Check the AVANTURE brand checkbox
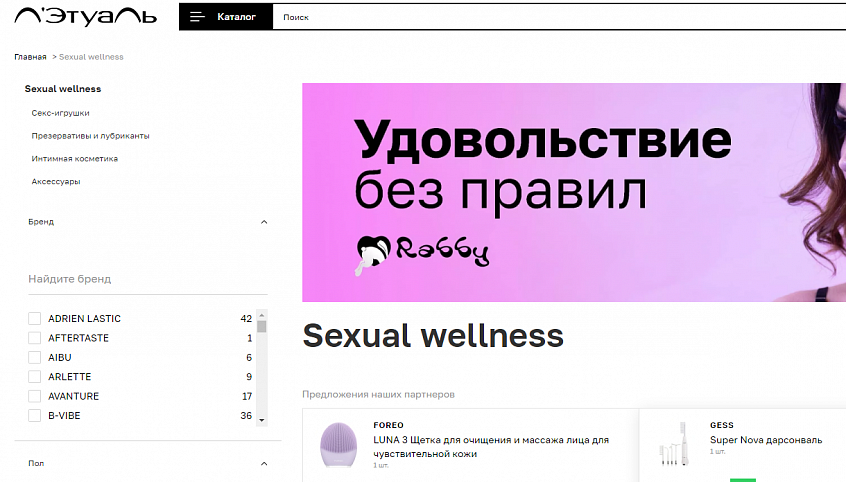This screenshot has width=846, height=482. pyautogui.click(x=35, y=396)
